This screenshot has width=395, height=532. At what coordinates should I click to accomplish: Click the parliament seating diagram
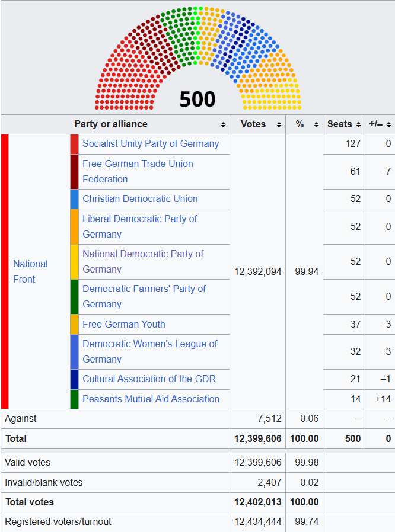point(198,58)
